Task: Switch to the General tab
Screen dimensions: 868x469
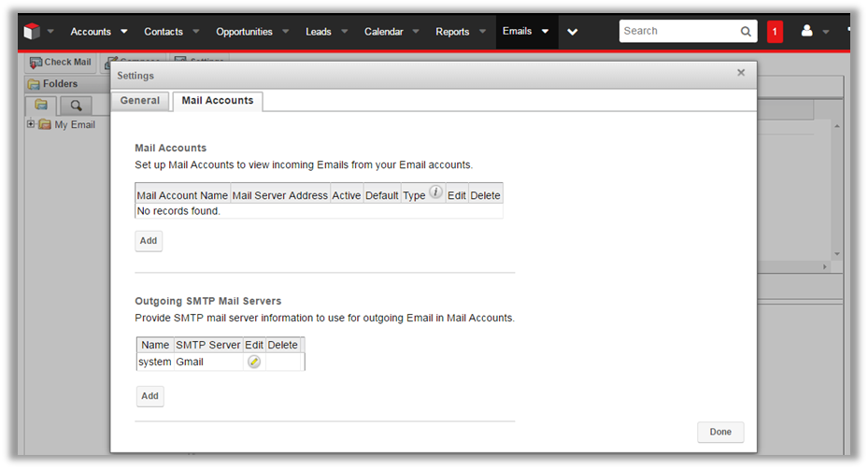Action: pos(140,101)
